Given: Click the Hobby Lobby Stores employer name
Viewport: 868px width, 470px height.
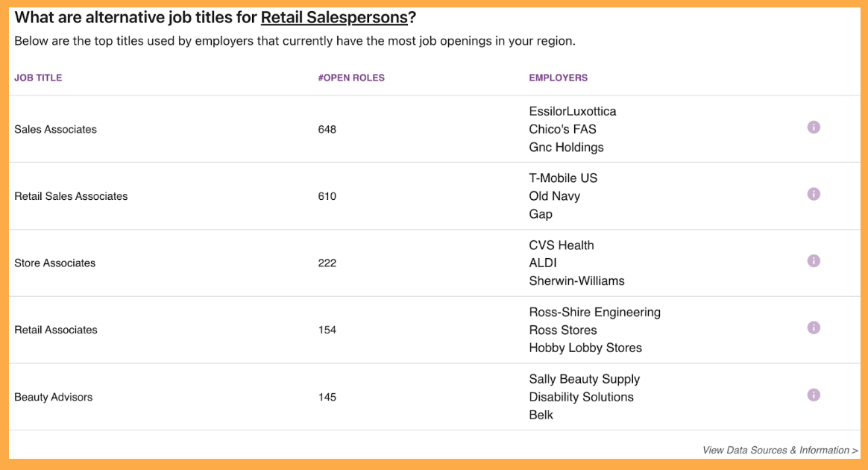Looking at the screenshot, I should [585, 348].
